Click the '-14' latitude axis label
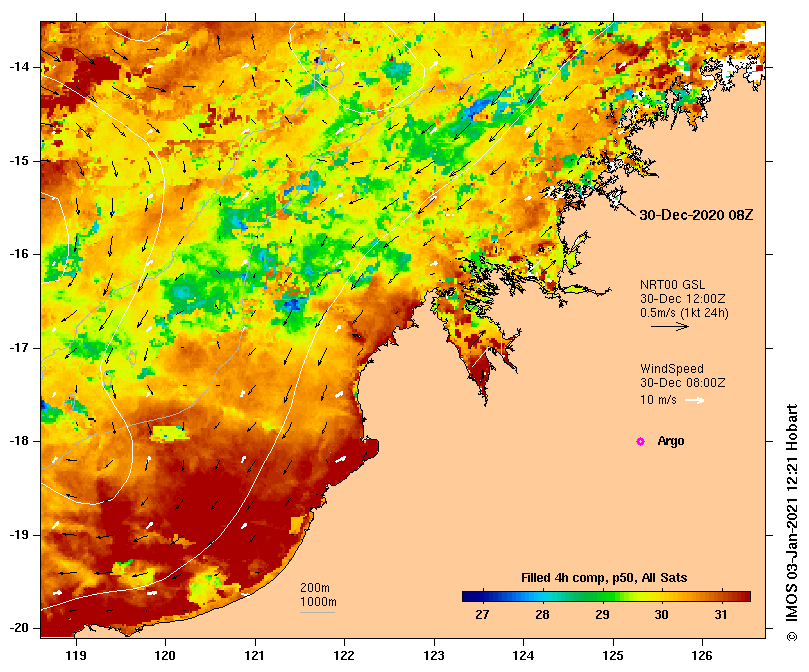The width and height of the screenshot is (809, 672). click(x=19, y=67)
